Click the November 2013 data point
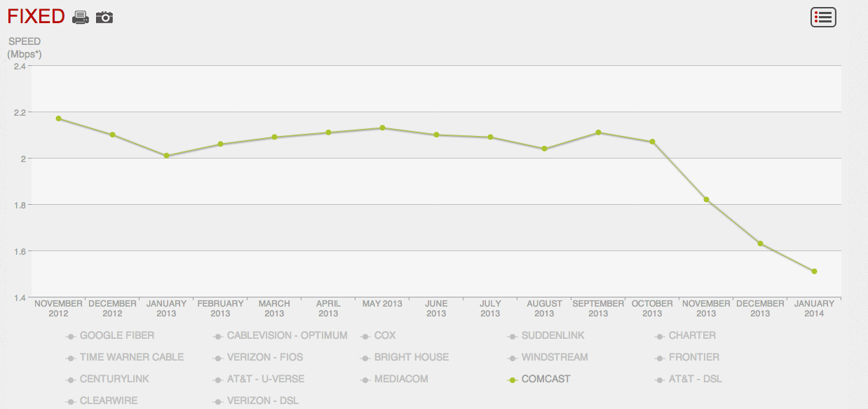Viewport: 868px width, 409px height. point(706,199)
